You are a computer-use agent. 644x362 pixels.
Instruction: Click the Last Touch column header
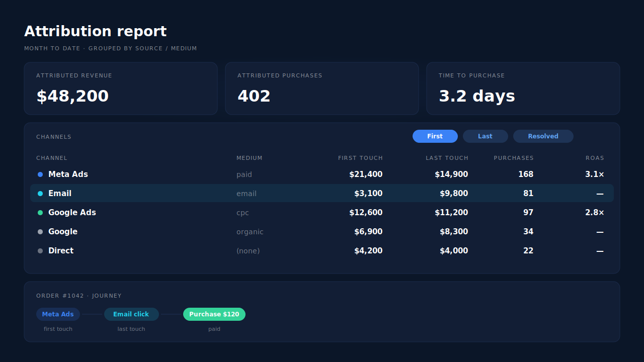point(447,158)
